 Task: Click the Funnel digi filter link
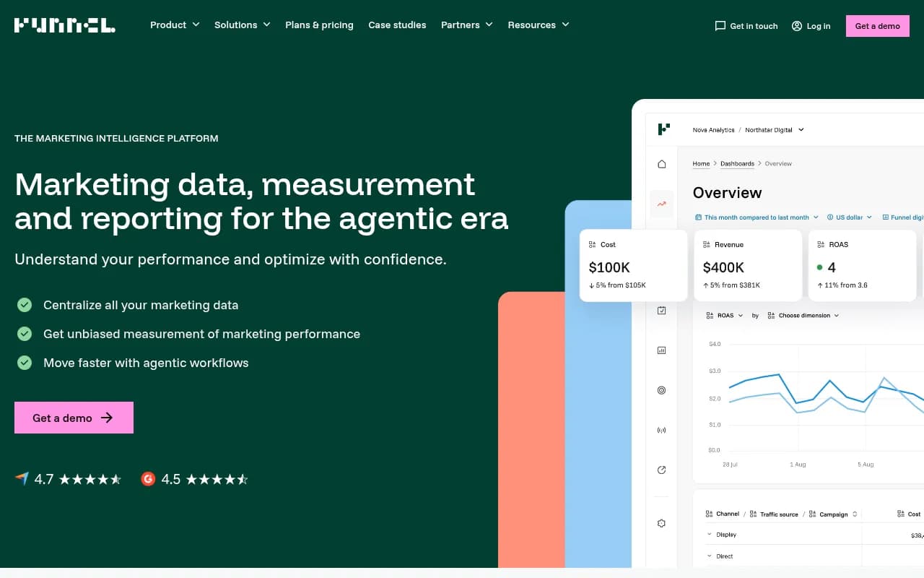(x=903, y=217)
